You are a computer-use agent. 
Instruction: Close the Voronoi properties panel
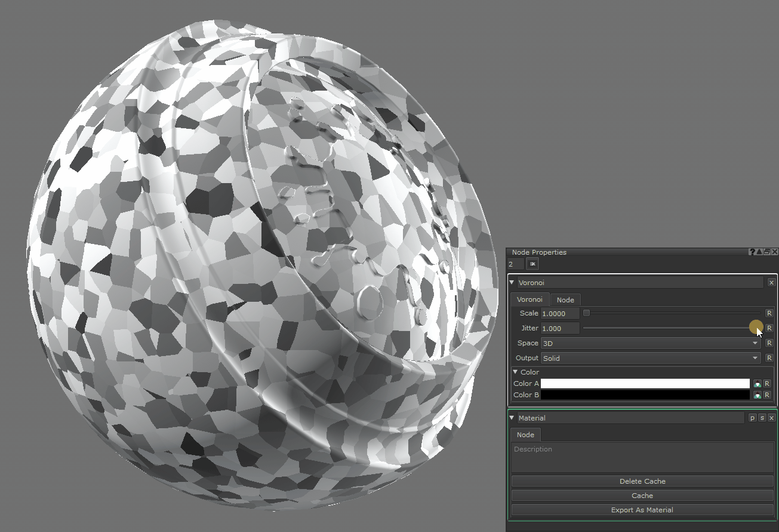tap(771, 283)
